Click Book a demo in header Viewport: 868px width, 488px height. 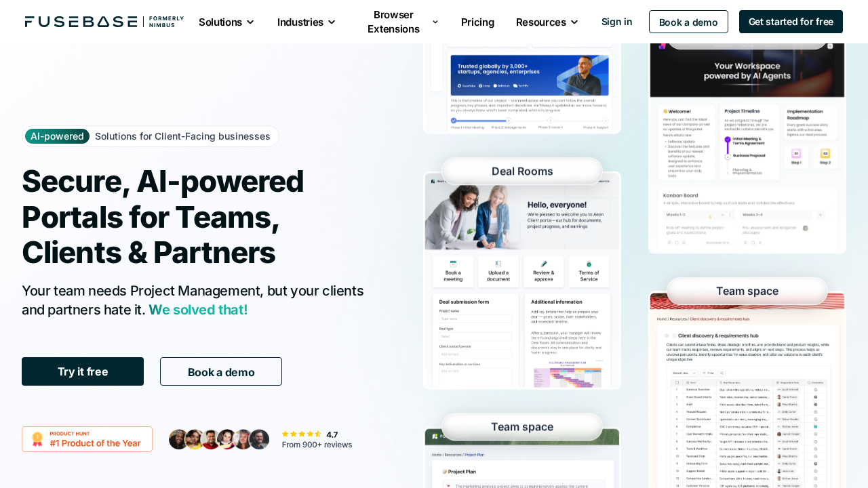[x=688, y=22]
